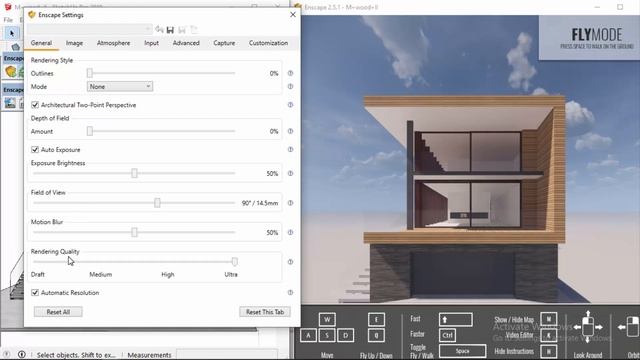Click the revert preset arrow icon
The image size is (640, 360).
click(159, 29)
